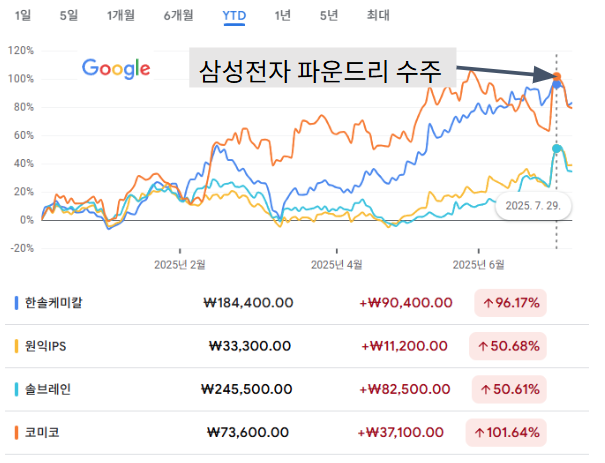Select the 1일 time range tab
The width and height of the screenshot is (605, 463).
23,15
